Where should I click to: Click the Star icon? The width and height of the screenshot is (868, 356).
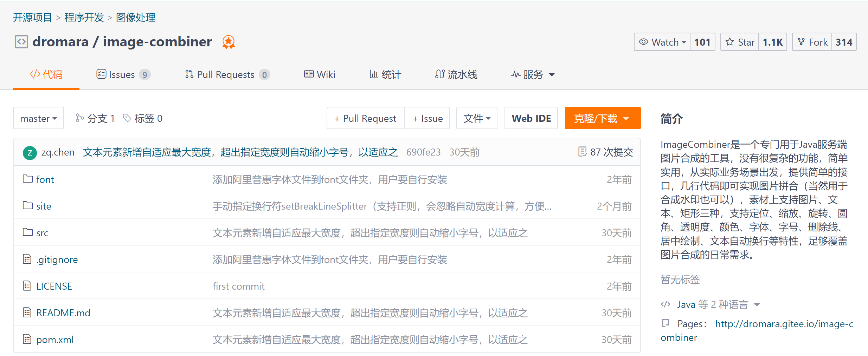[x=730, y=42]
